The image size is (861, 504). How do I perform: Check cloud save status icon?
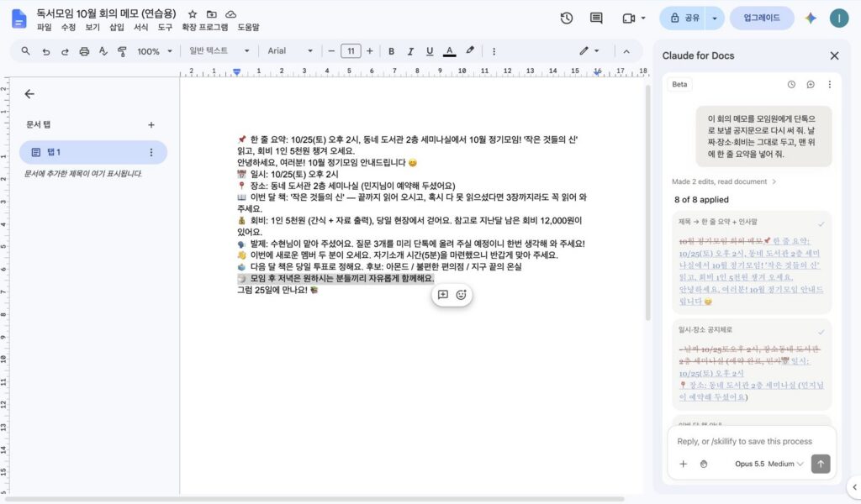pyautogui.click(x=230, y=14)
